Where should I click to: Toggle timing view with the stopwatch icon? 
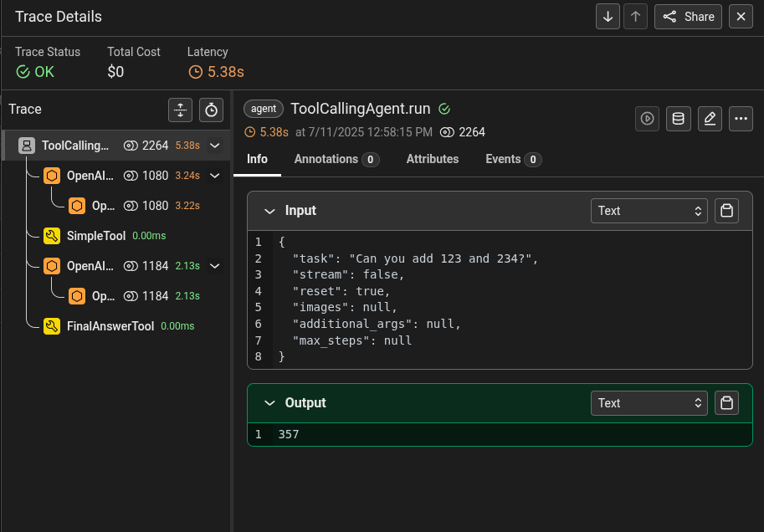211,110
